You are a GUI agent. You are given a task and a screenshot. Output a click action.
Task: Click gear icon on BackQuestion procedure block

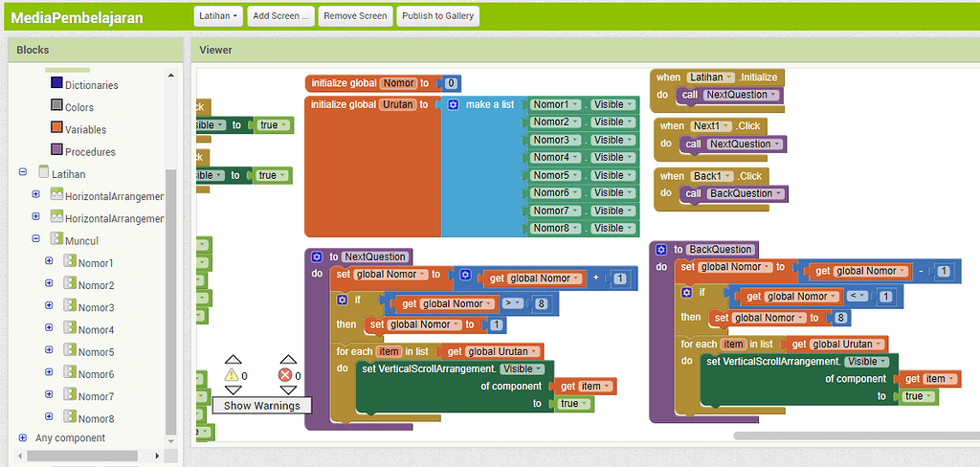coord(661,249)
